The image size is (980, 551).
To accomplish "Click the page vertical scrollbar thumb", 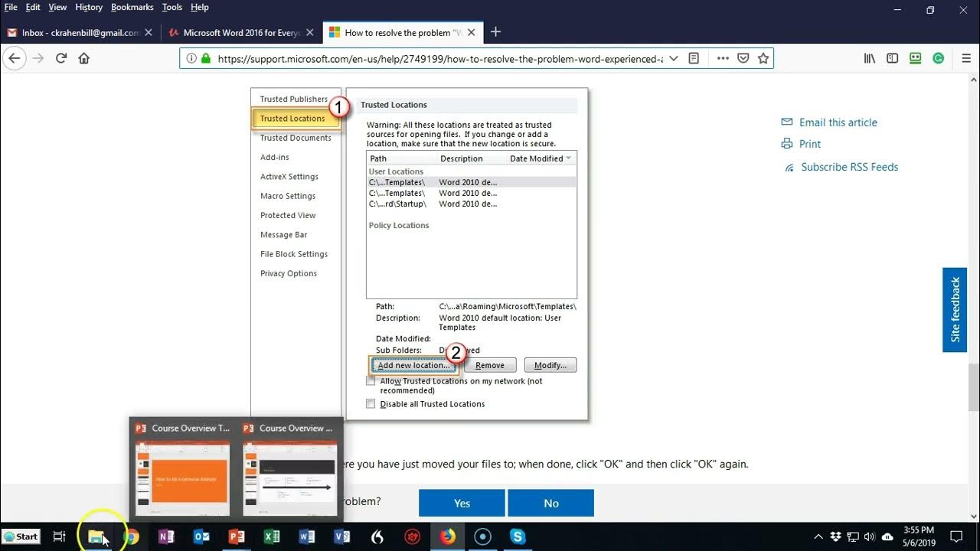I will point(974,386).
